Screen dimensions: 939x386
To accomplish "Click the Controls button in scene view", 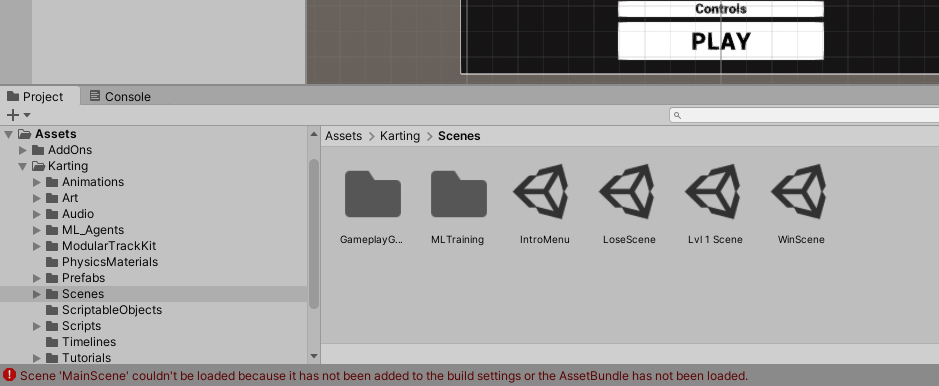I will (x=720, y=9).
